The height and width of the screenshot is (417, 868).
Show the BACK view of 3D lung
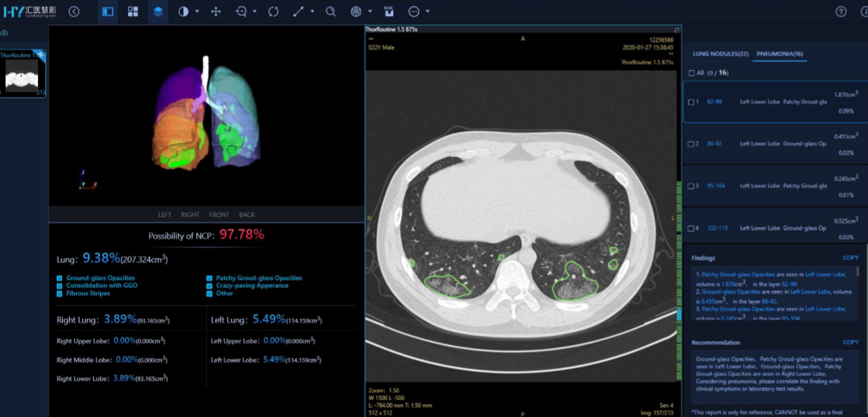tap(247, 215)
